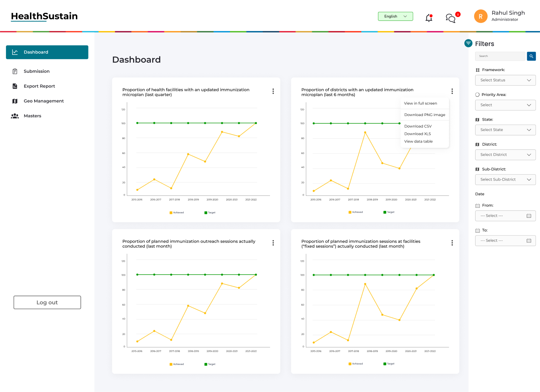Click the Export Report file icon

(15, 86)
